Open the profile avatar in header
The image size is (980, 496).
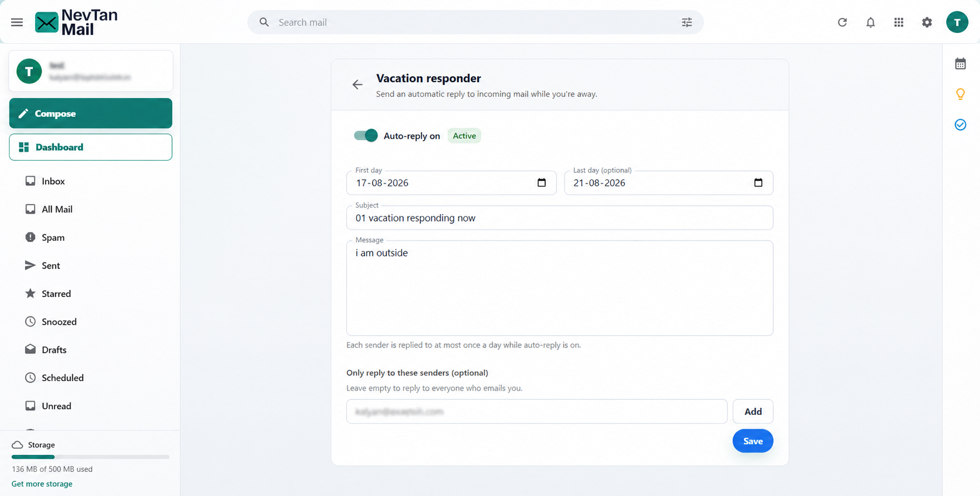(x=957, y=22)
